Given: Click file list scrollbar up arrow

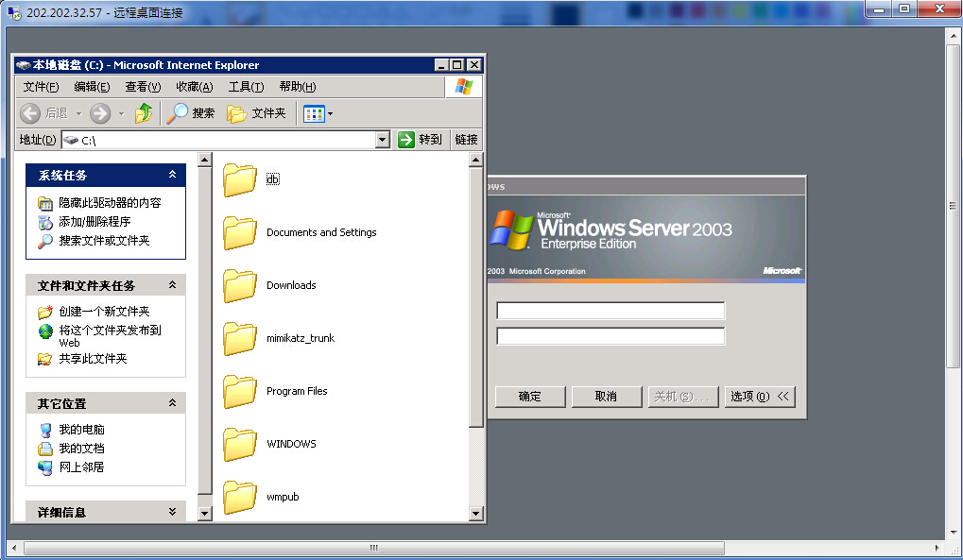Looking at the screenshot, I should 476,160.
